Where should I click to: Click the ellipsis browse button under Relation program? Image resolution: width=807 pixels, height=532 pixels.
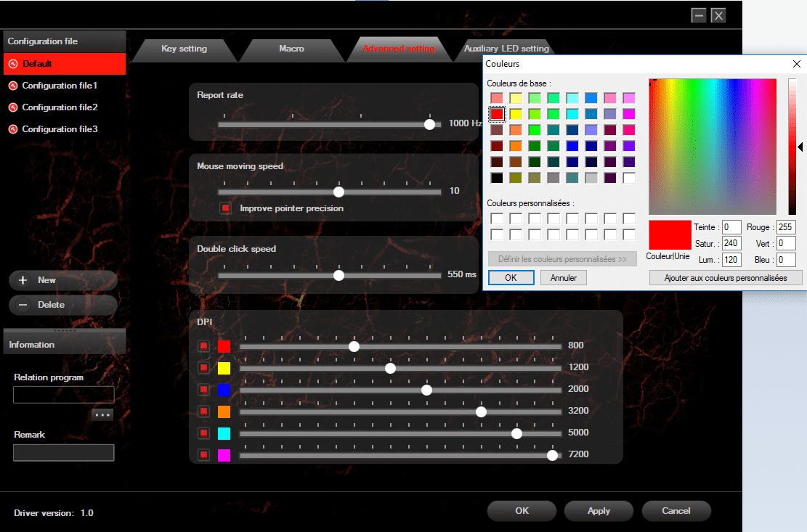[102, 414]
